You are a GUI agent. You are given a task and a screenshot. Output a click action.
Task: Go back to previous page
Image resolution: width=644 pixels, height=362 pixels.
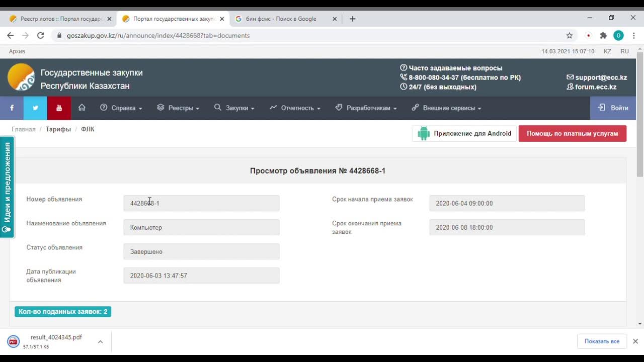tap(11, 35)
